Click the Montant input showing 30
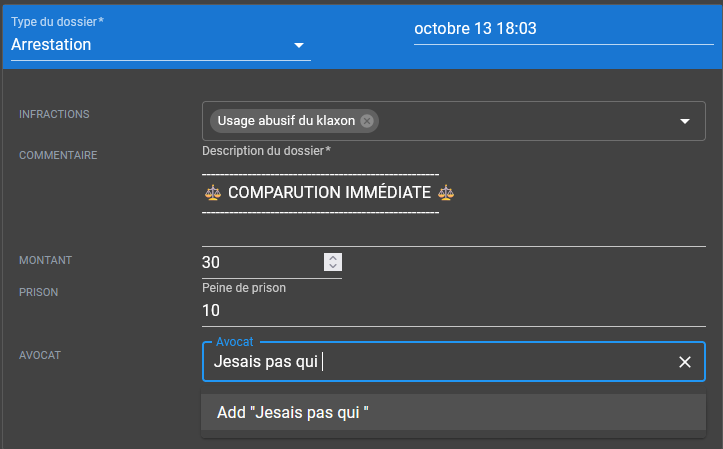 point(260,263)
